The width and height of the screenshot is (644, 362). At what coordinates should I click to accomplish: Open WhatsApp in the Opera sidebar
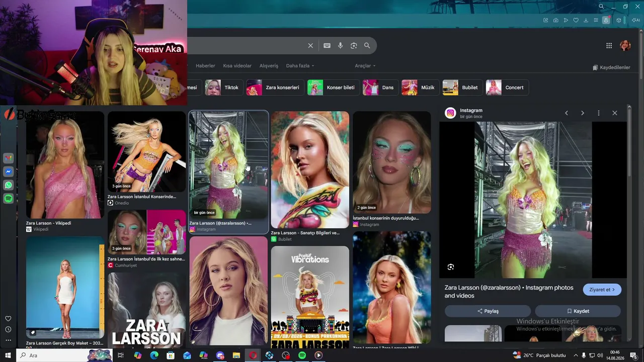click(8, 185)
